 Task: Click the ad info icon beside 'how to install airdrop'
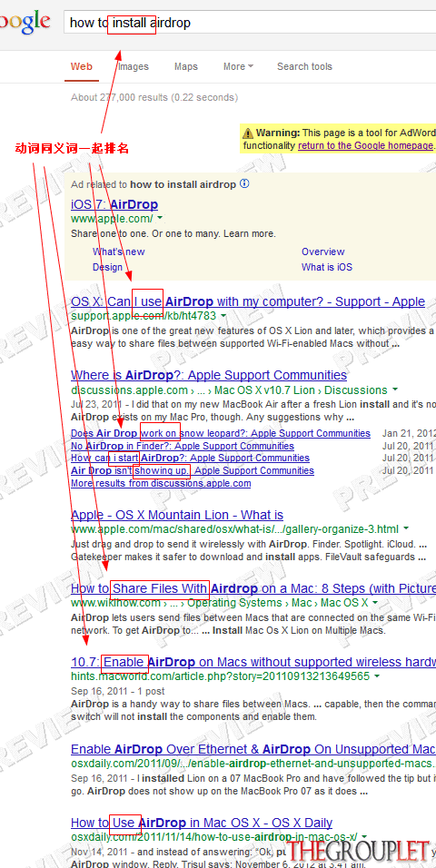[244, 183]
